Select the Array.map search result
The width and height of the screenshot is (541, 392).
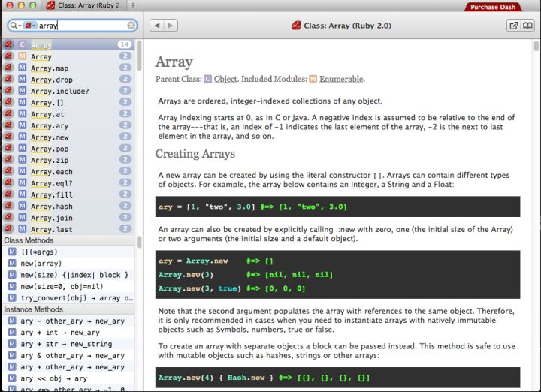coord(50,68)
